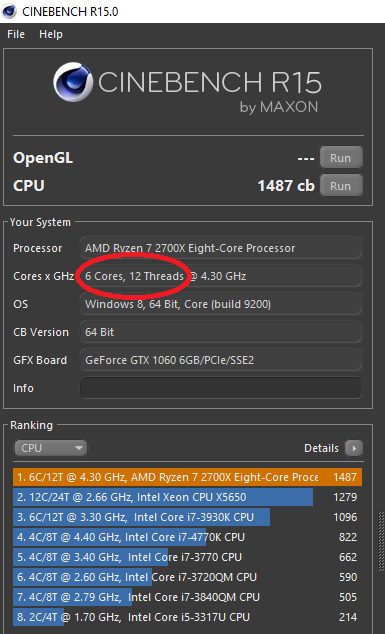Select the Ryzen 7 2700X ranking entry
Viewport: 385px width, 634px height.
(x=187, y=477)
